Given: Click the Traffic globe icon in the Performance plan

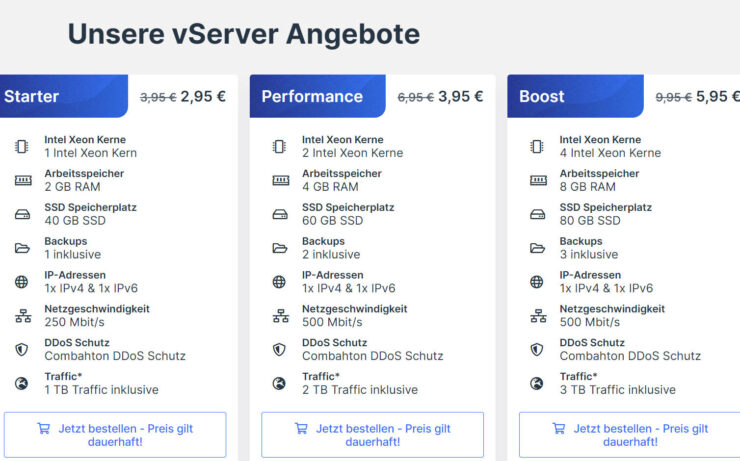Looking at the screenshot, I should pyautogui.click(x=280, y=383).
